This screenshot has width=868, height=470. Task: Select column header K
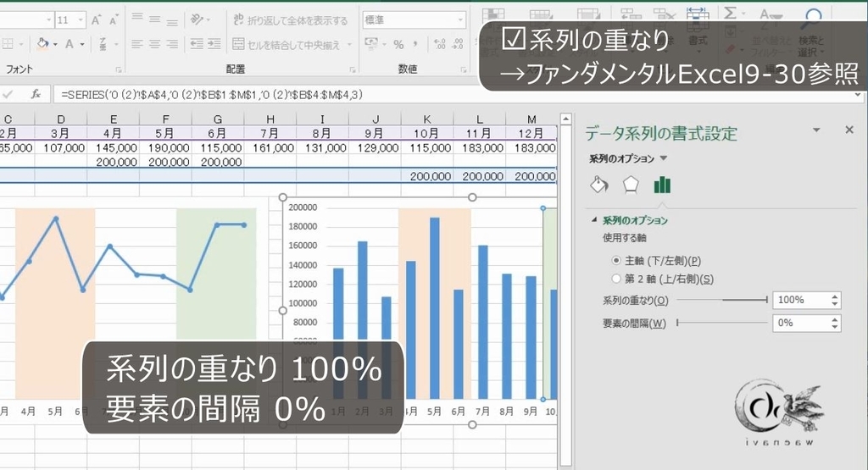427,119
